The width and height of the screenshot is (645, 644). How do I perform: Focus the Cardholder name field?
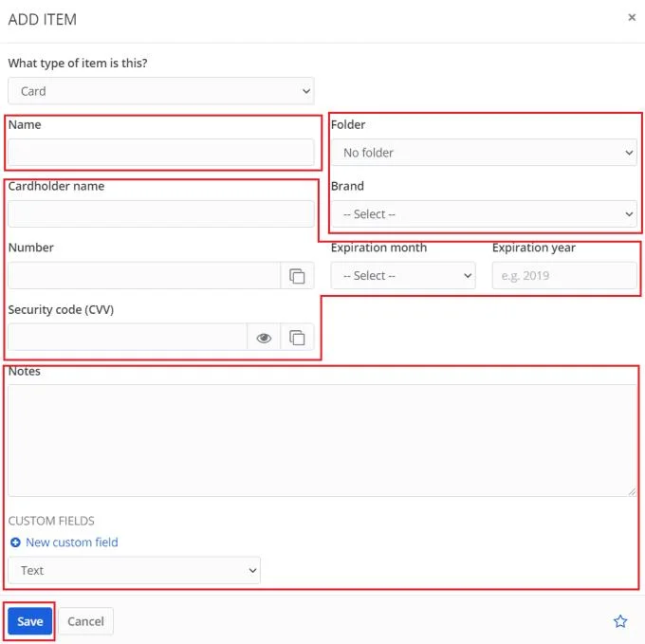pos(161,213)
